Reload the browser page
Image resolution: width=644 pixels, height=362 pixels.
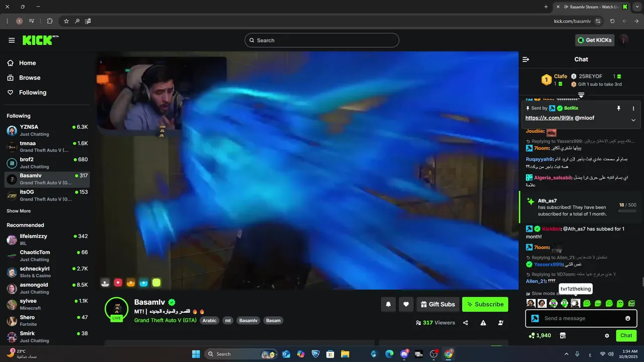612,21
